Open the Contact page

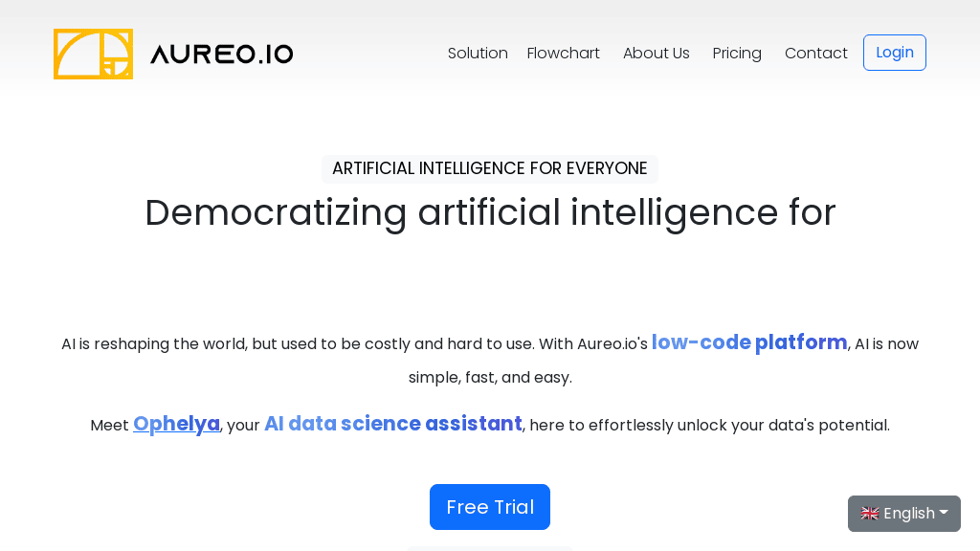coord(815,54)
